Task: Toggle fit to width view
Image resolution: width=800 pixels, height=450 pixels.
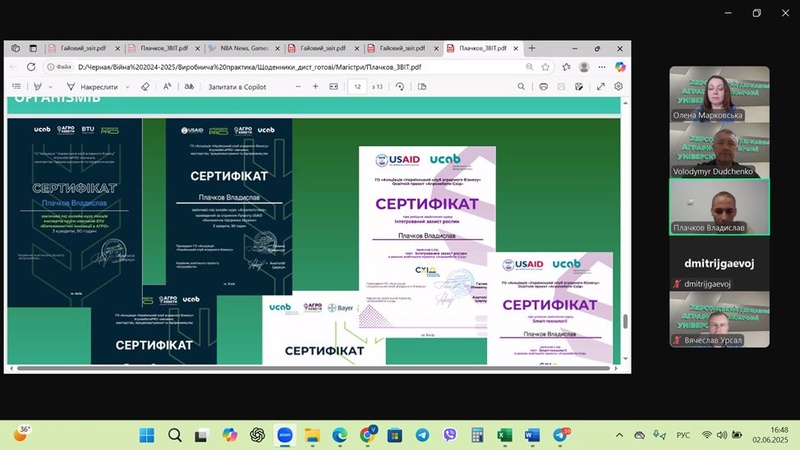Action: point(334,87)
